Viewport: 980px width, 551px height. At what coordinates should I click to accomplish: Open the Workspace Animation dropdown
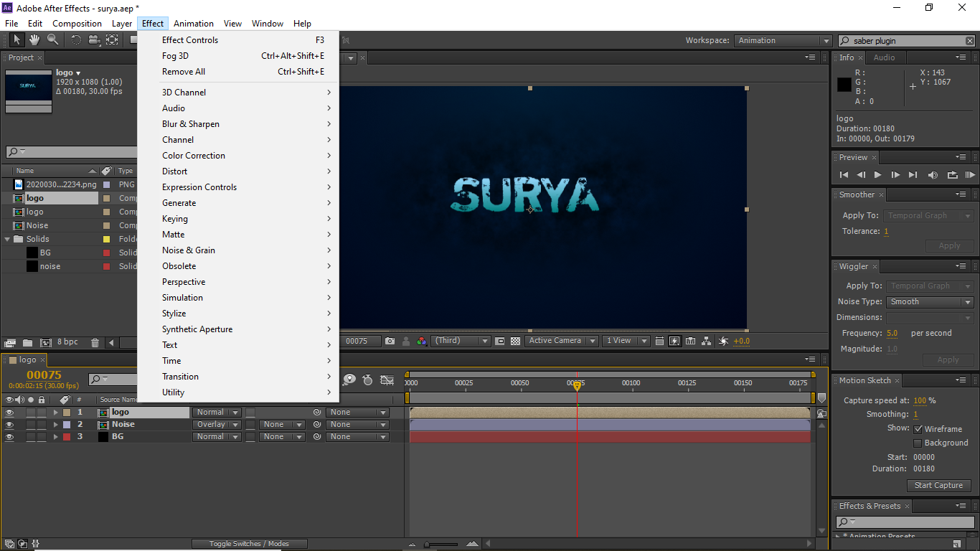click(783, 41)
